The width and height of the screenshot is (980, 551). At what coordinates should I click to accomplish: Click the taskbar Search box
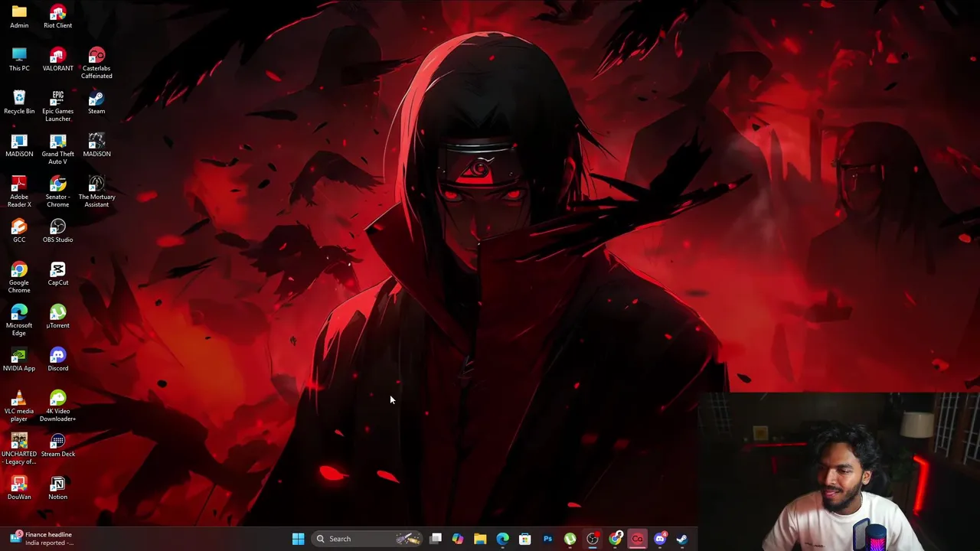click(x=367, y=539)
